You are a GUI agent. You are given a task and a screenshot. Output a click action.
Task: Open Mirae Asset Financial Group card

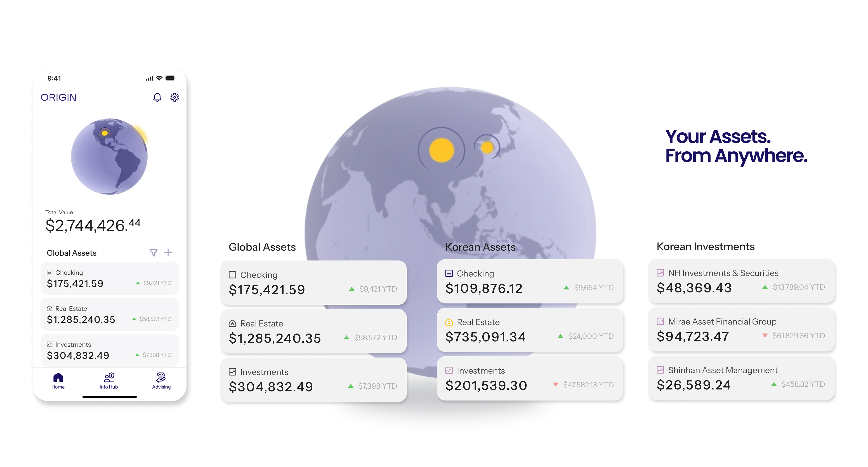point(741,329)
